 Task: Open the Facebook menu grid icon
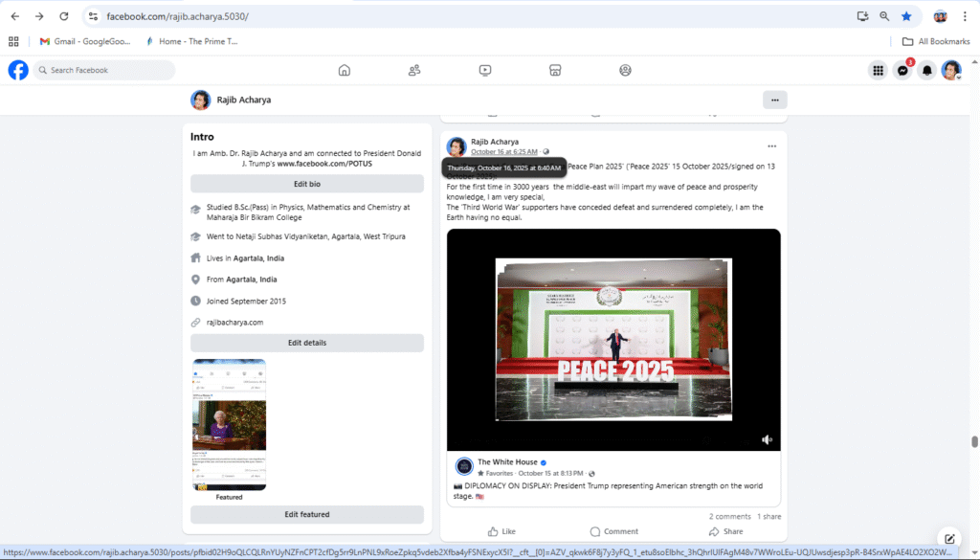pos(877,71)
